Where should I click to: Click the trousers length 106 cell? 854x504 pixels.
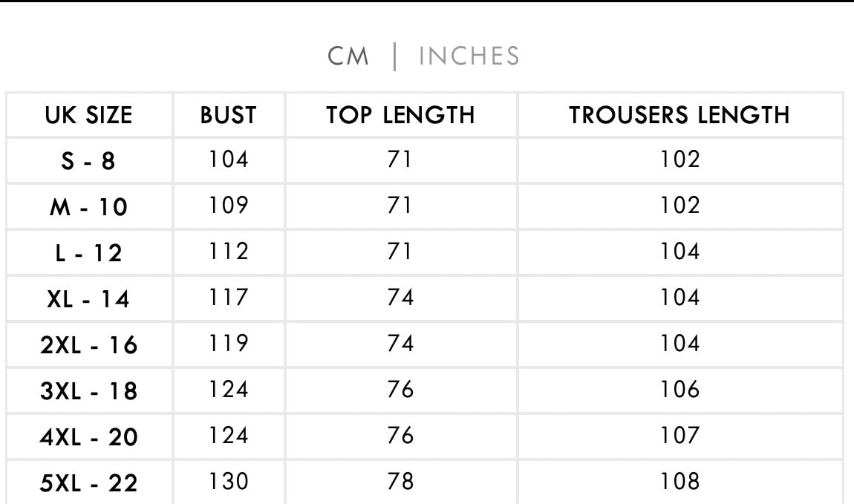point(679,390)
